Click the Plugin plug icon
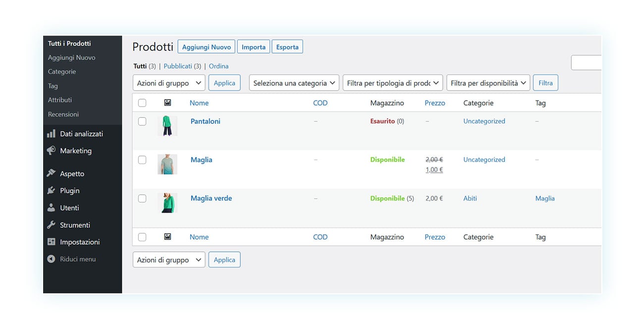 51,190
